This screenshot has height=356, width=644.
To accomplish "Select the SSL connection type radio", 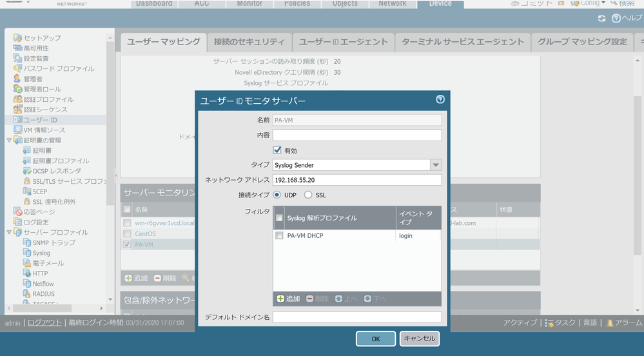I will (x=308, y=195).
